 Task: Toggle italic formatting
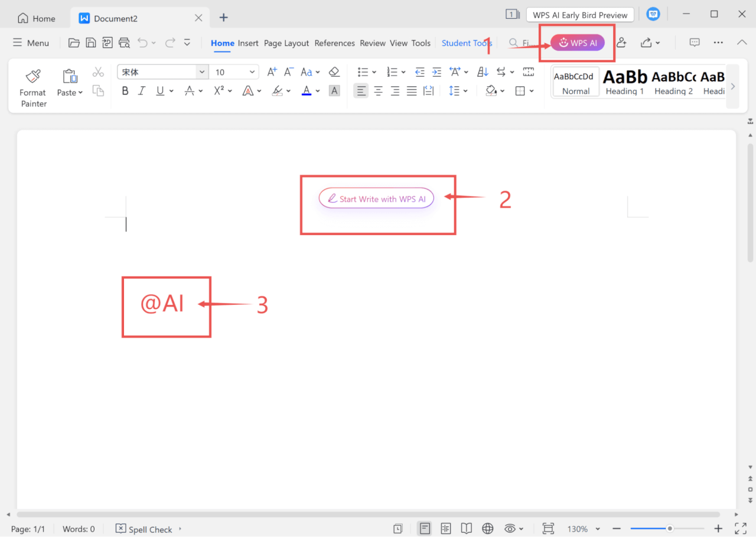click(142, 91)
